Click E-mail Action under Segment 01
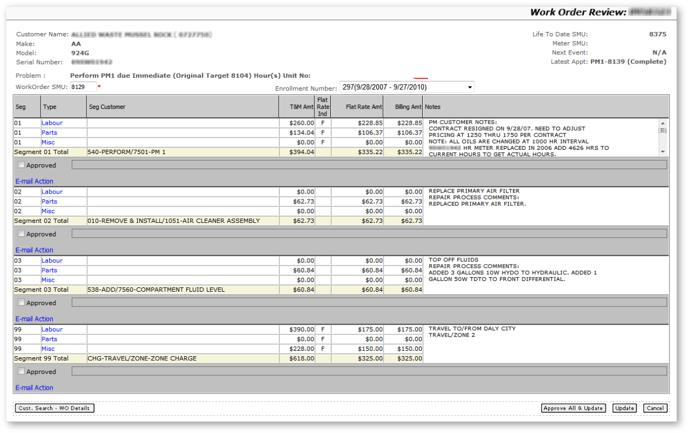688x433 pixels. coord(34,182)
